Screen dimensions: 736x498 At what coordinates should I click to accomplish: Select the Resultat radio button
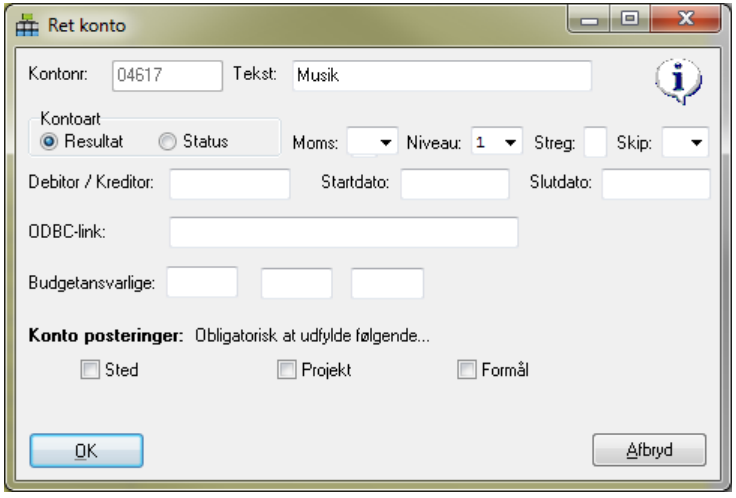49,141
